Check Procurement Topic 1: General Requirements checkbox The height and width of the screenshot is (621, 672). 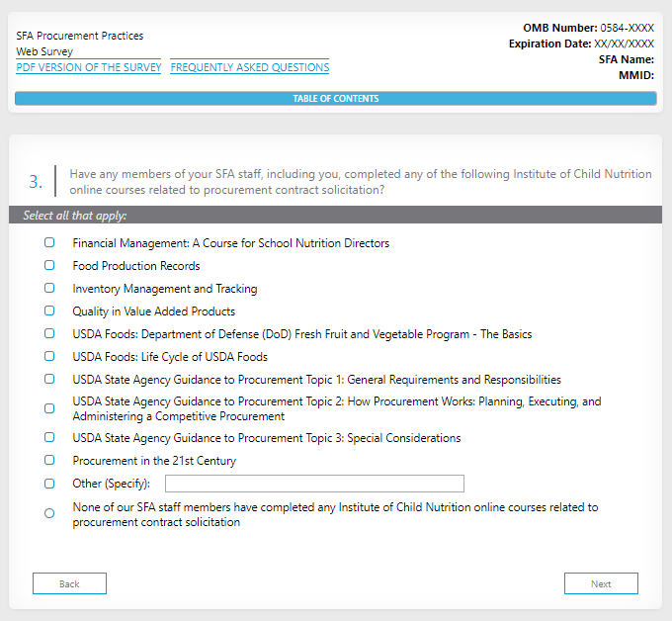pyautogui.click(x=49, y=379)
